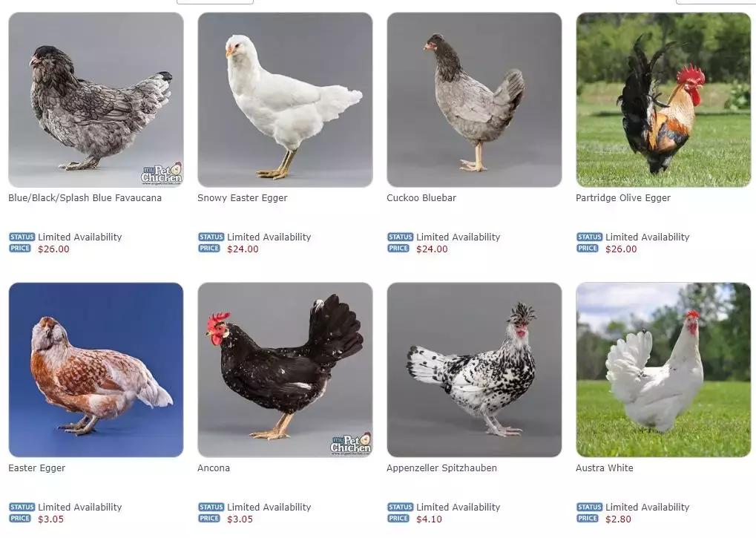Click PRICE badge next to $24.00 Cuckoo Bluebar
The image size is (756, 538).
click(x=398, y=249)
